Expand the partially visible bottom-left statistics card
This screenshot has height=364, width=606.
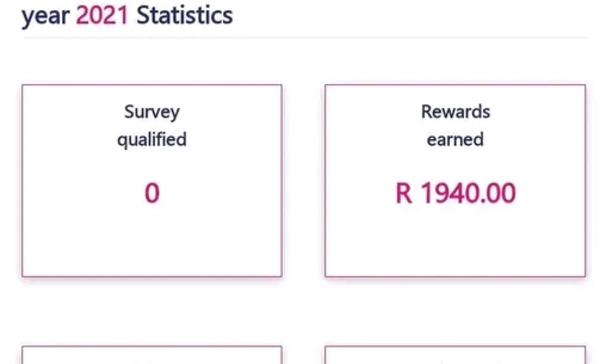[x=152, y=355]
